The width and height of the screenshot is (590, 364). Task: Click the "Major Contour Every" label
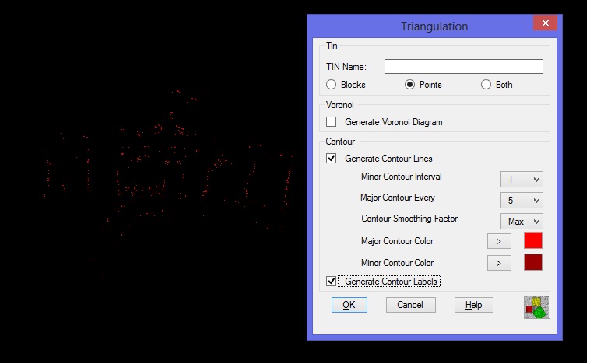397,198
